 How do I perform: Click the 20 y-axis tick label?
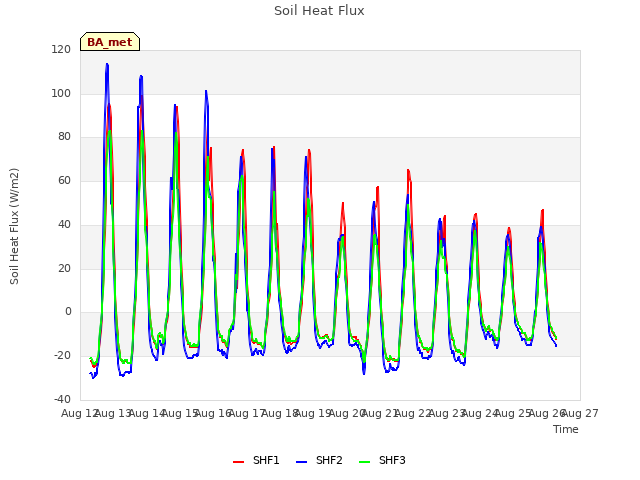pyautogui.click(x=64, y=268)
